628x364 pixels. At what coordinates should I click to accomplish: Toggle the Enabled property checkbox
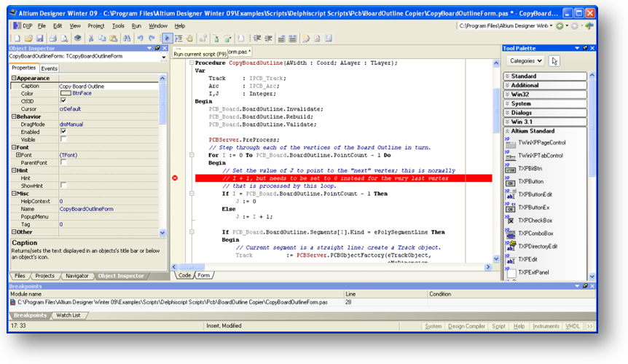(x=63, y=131)
